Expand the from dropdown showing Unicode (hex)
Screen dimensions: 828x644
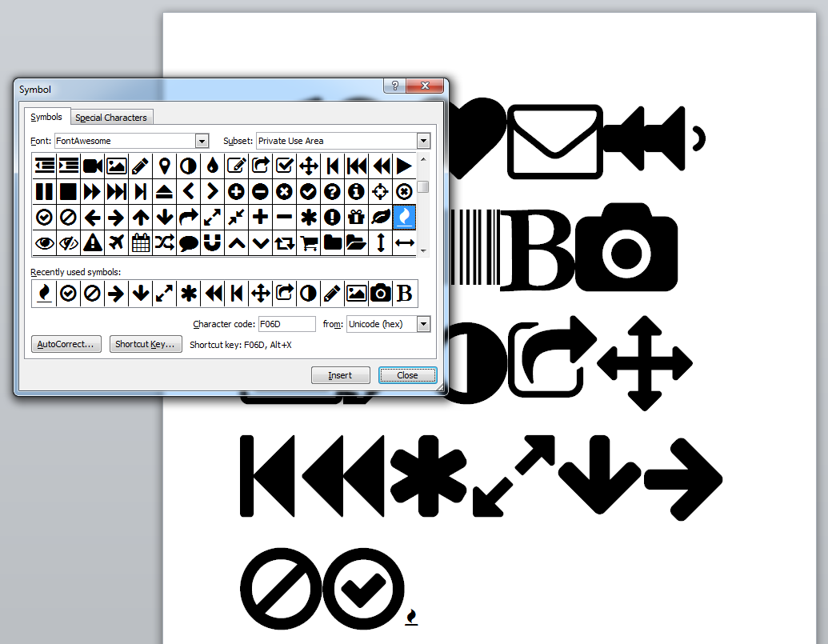422,324
